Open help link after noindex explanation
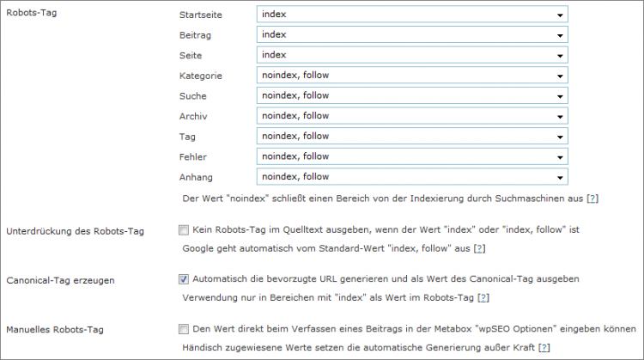The width and height of the screenshot is (644, 360). point(592,198)
